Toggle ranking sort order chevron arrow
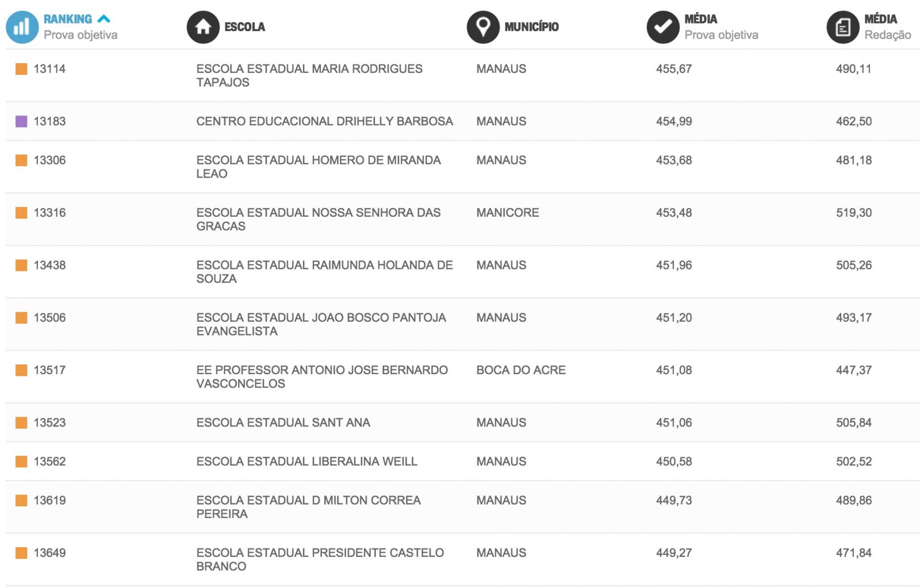The image size is (920, 588). [x=104, y=19]
